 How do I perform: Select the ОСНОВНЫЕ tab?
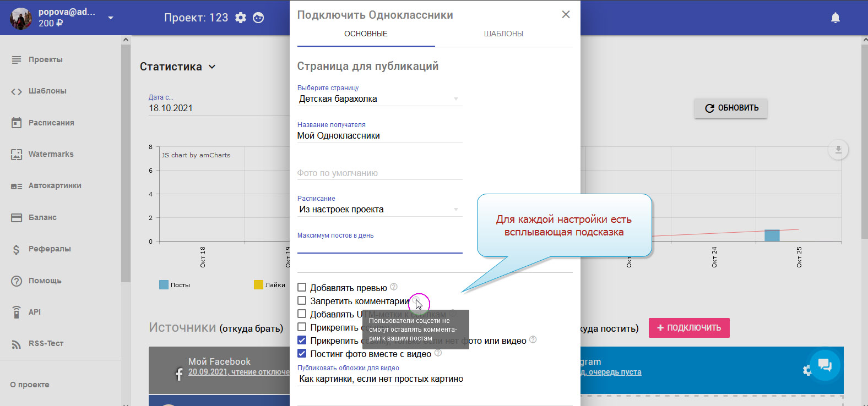pos(366,34)
